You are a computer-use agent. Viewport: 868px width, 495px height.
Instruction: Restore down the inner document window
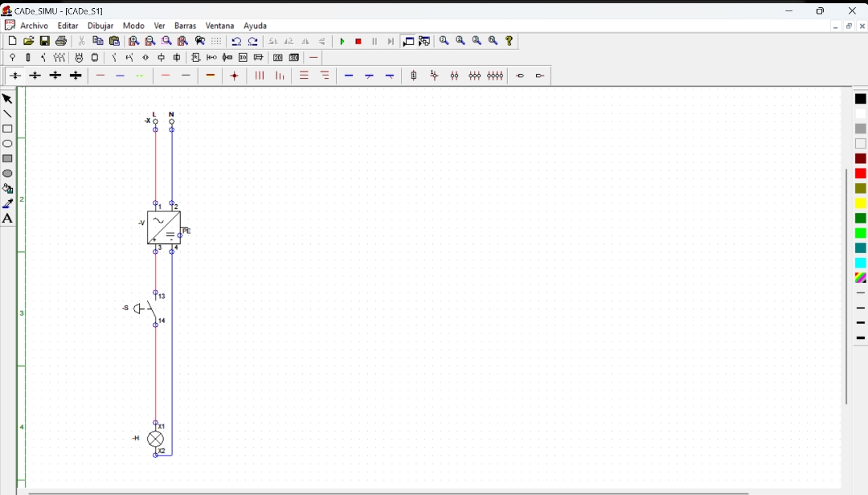(x=849, y=26)
